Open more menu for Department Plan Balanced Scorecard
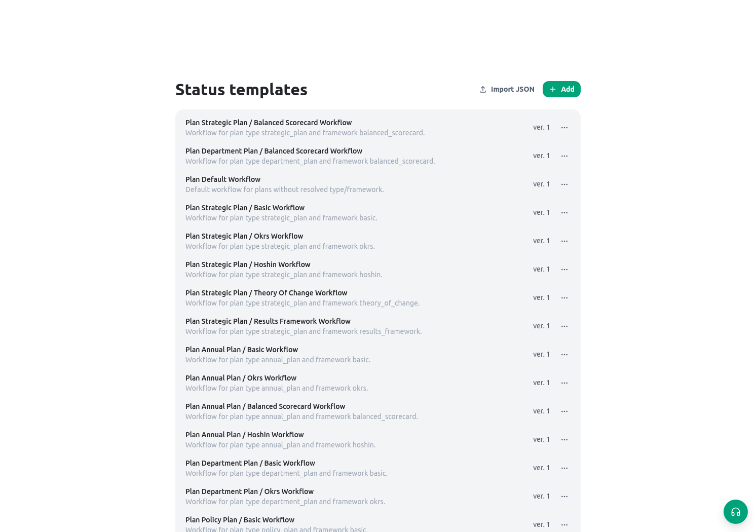Viewport: 756px width, 532px height. [x=564, y=156]
